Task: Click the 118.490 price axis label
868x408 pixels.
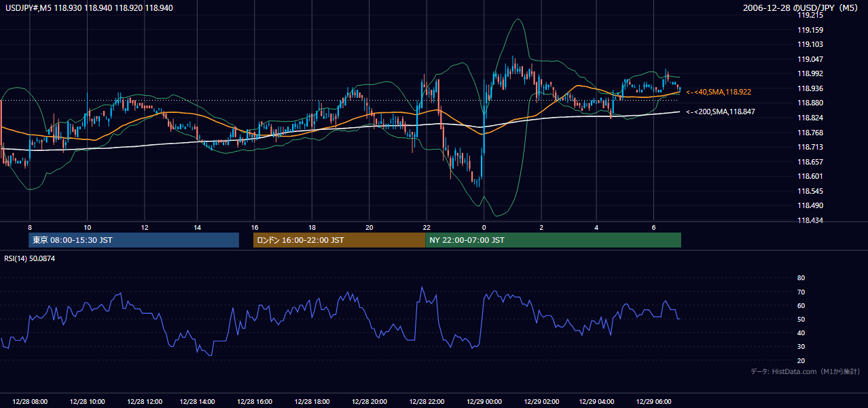Action: pyautogui.click(x=810, y=206)
